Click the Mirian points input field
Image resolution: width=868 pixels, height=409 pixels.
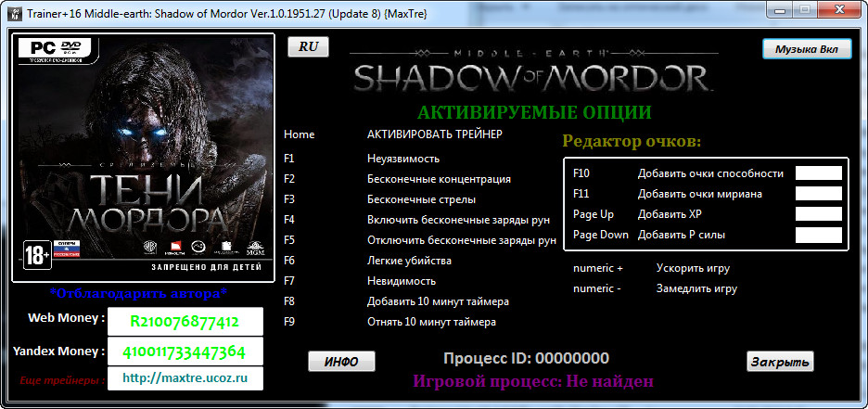[819, 194]
